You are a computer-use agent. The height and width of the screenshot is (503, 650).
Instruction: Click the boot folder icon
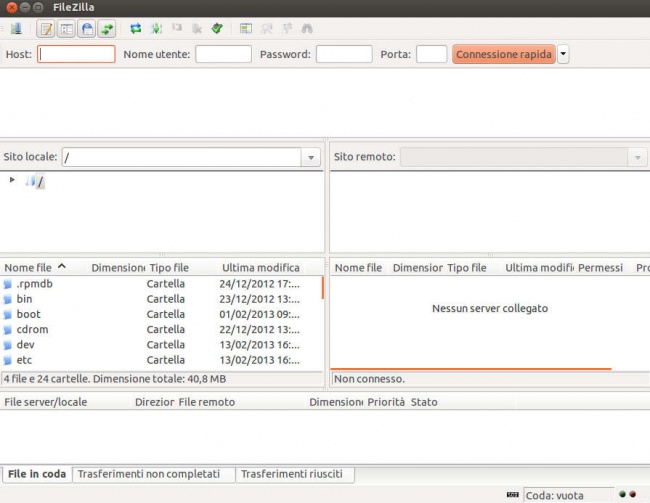8,315
